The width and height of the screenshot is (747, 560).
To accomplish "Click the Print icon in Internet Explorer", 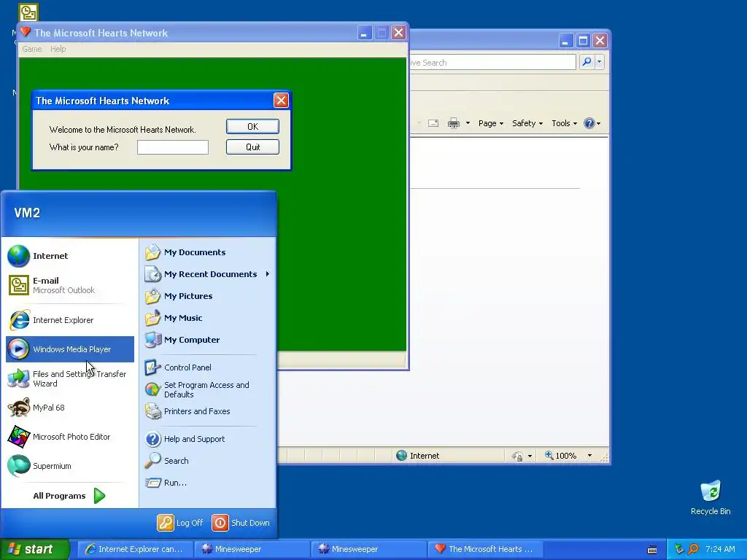I will point(454,123).
